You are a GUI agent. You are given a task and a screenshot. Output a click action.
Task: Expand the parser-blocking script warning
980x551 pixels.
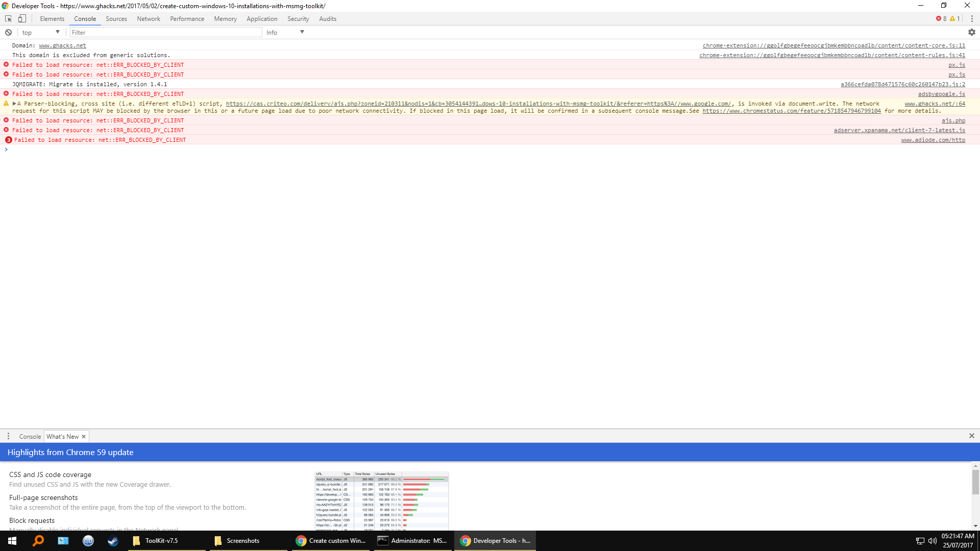tap(14, 104)
